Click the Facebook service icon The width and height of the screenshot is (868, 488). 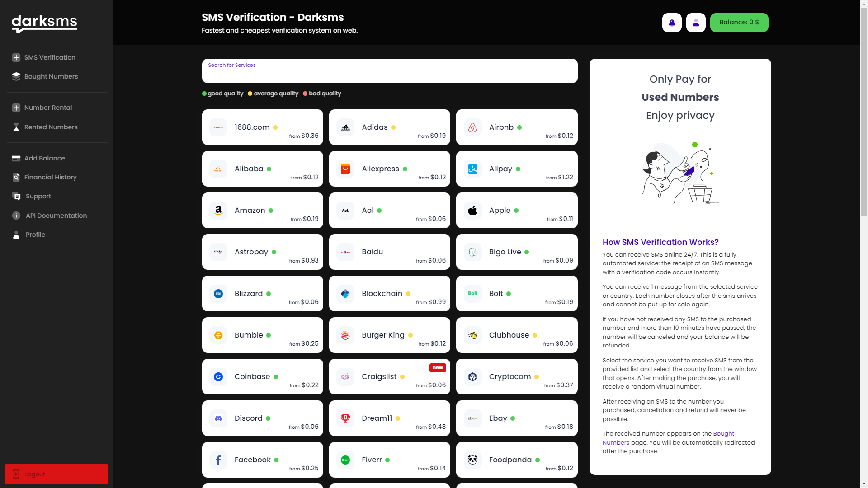[218, 460]
